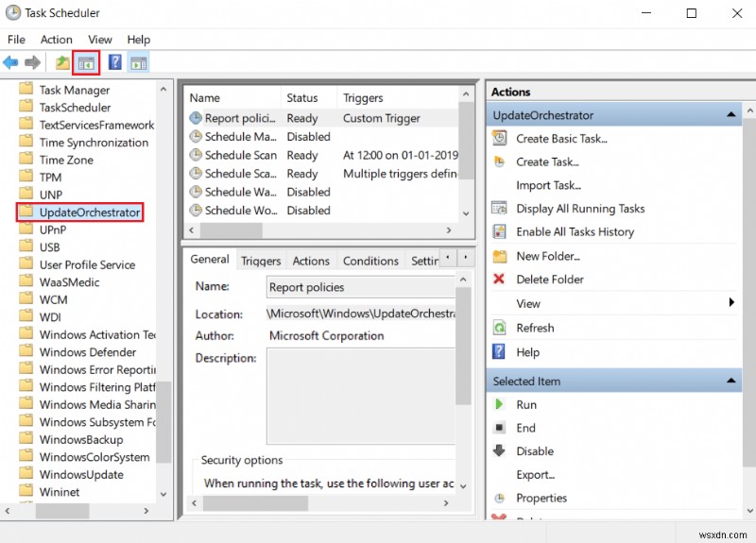This screenshot has height=543, width=756.
Task: Select the General tab
Action: 210,259
